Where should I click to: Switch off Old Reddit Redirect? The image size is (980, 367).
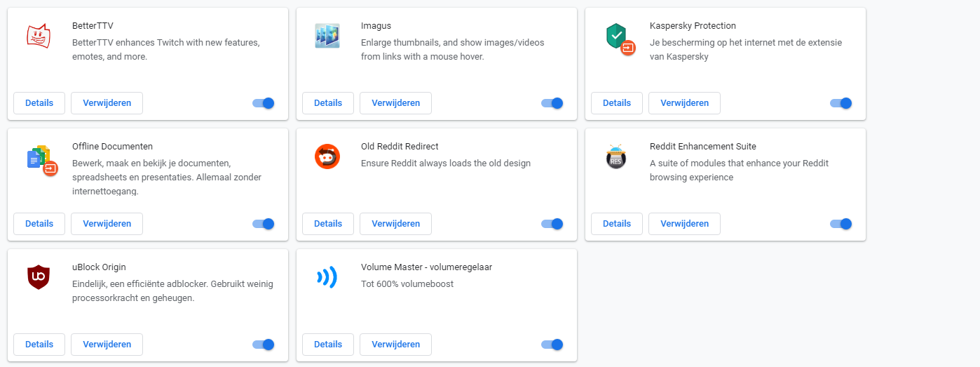point(552,224)
